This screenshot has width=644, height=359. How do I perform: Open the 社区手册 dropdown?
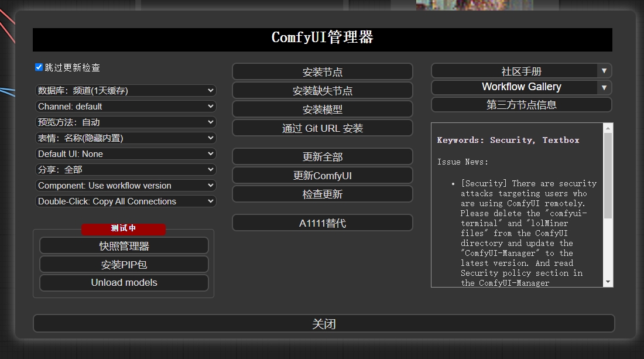(x=521, y=71)
